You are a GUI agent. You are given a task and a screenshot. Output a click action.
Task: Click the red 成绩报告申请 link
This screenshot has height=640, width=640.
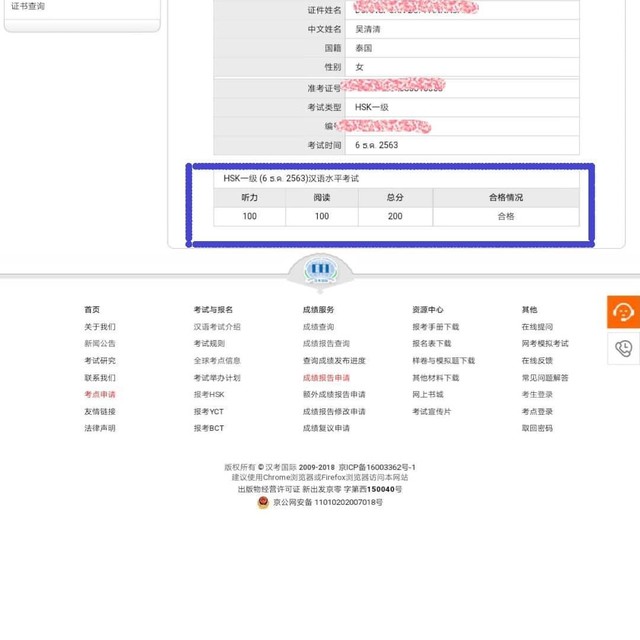(x=326, y=378)
